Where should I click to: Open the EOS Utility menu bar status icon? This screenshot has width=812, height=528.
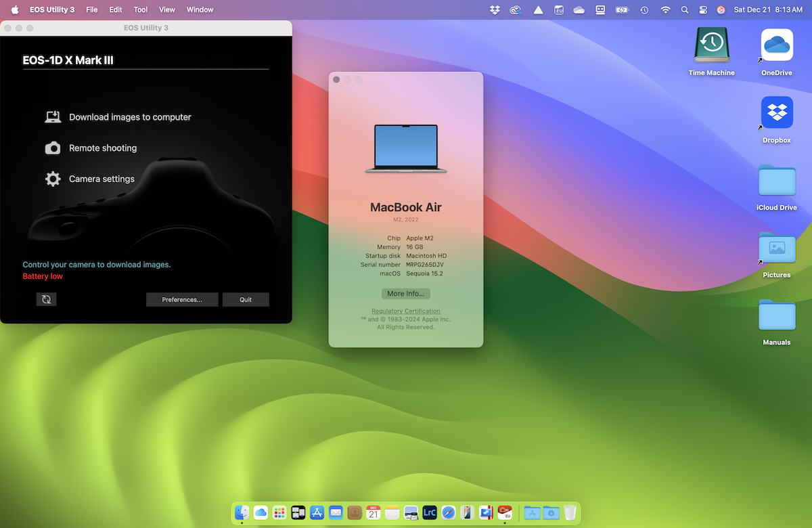(559, 9)
